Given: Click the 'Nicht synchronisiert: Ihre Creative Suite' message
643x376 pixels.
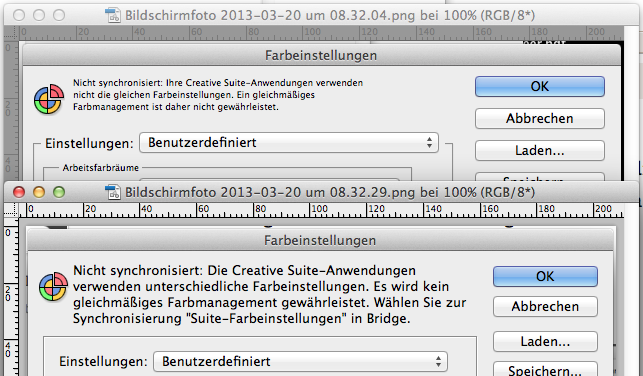Looking at the screenshot, I should (x=218, y=95).
